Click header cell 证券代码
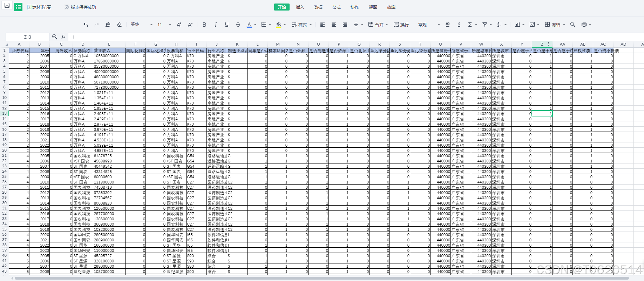The image size is (644, 281). coord(19,51)
